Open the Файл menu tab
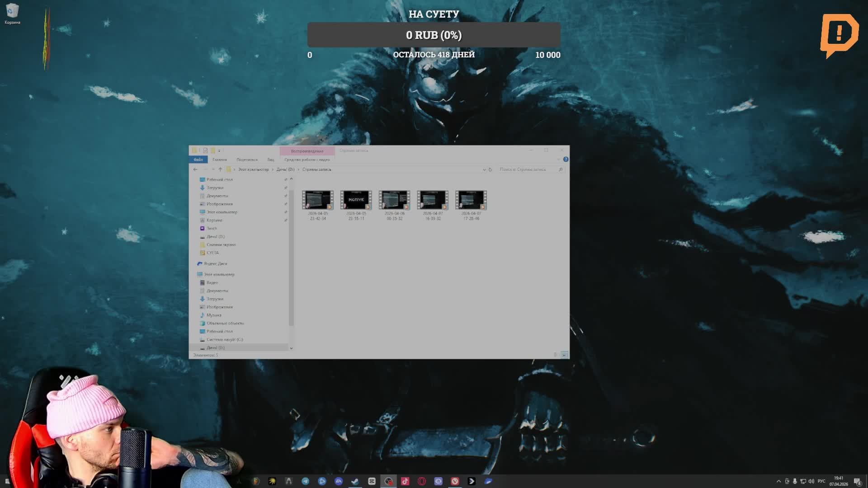 coord(198,160)
